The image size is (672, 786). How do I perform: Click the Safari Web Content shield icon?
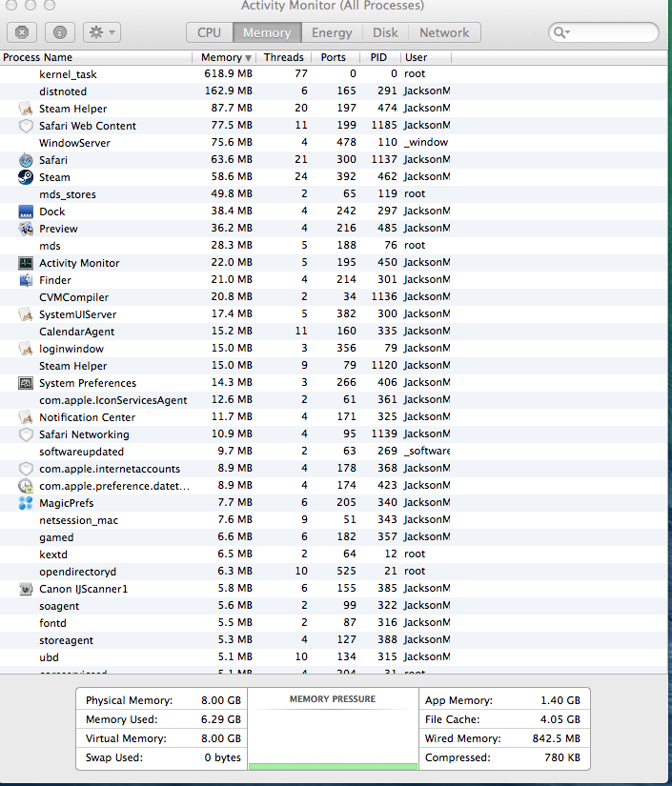pos(26,126)
